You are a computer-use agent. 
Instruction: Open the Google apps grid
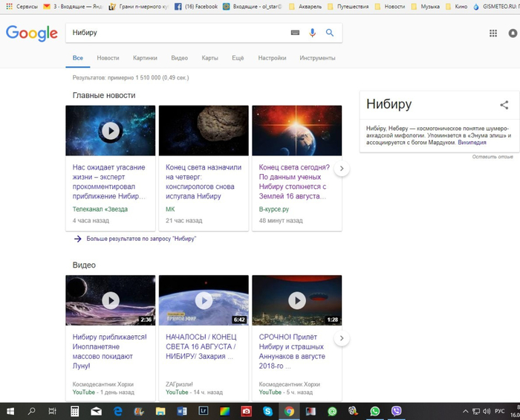click(493, 33)
